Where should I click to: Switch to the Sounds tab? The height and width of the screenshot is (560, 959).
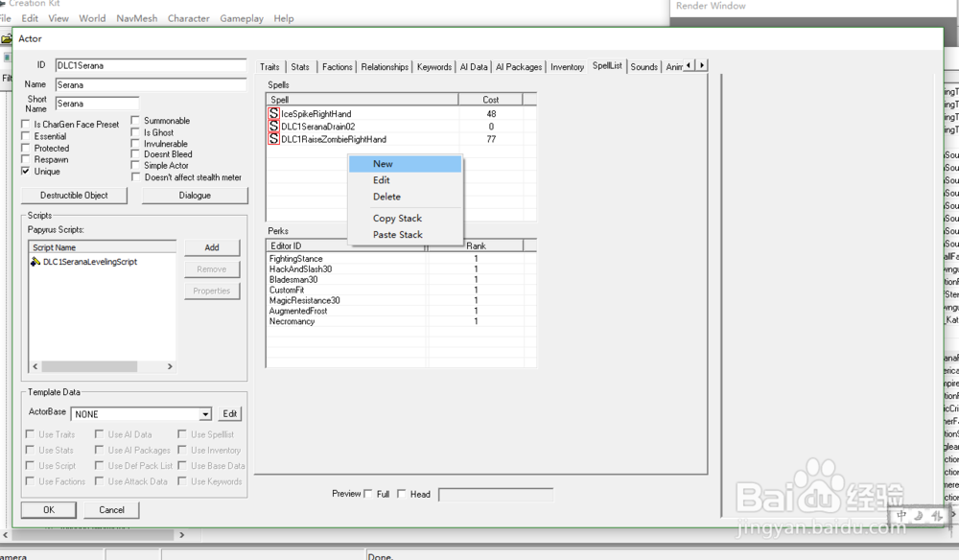(x=644, y=66)
